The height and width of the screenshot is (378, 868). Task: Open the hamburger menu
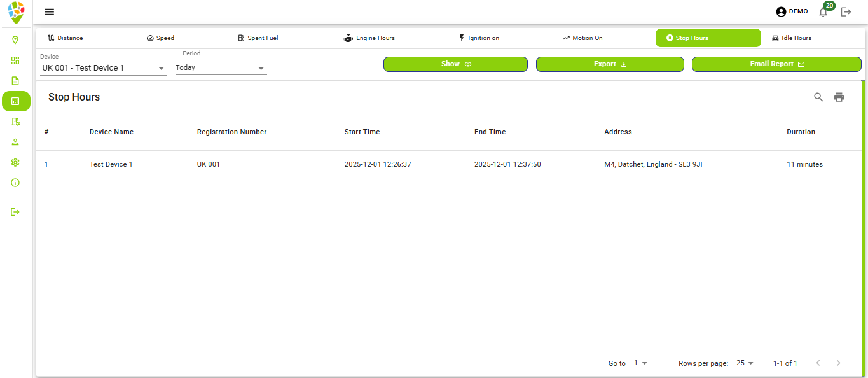(49, 12)
